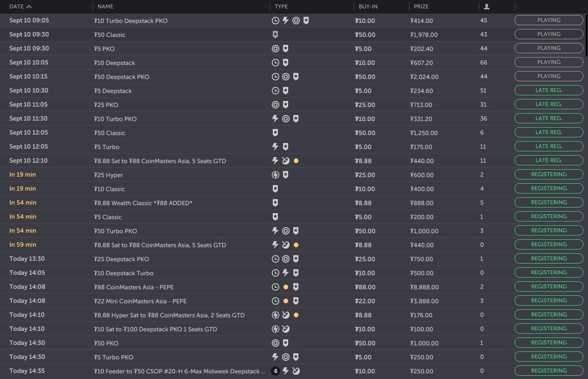
Task: Open the ₮50 Turbo PKO tournament row
Action: [x=115, y=231]
